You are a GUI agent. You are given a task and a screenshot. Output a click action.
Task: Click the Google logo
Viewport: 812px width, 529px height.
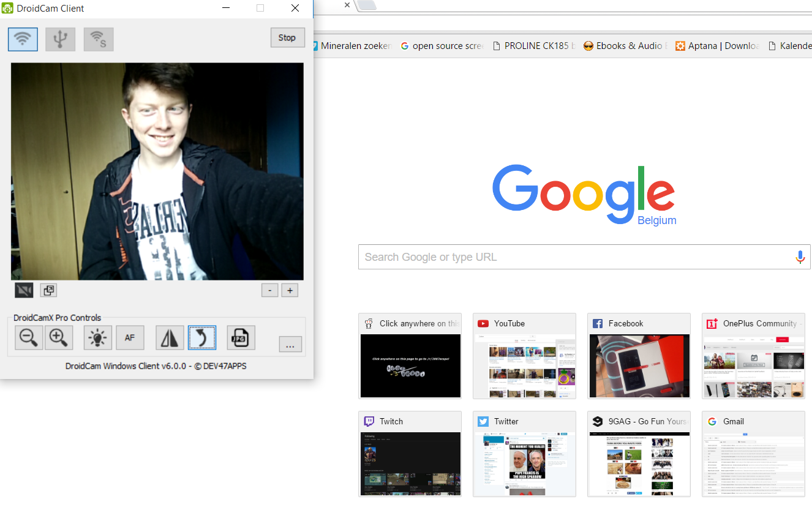pos(584,193)
